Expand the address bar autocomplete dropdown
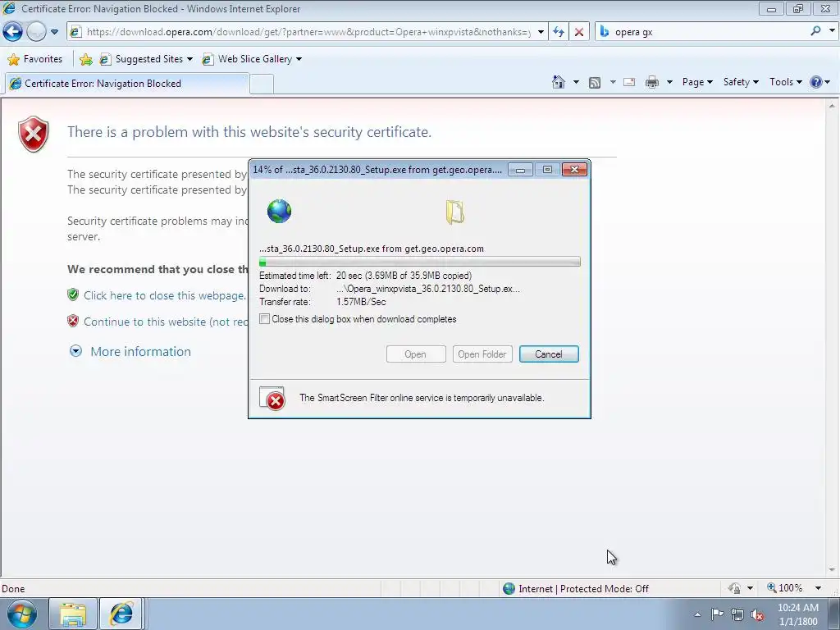The height and width of the screenshot is (630, 840). (x=541, y=32)
